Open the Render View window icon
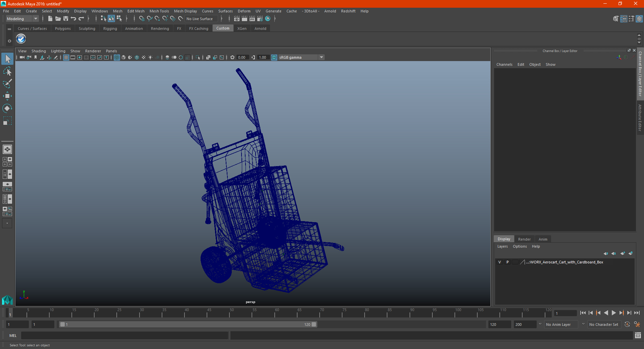Image resolution: width=644 pixels, height=349 pixels. 237,19
